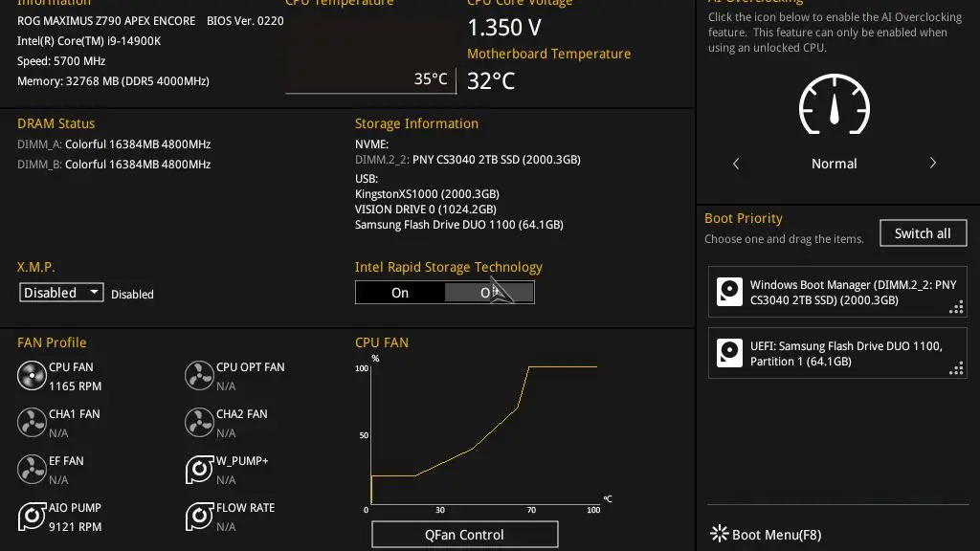980x551 pixels.
Task: Click the BIOS Ver. 0220 text
Action: tap(245, 21)
